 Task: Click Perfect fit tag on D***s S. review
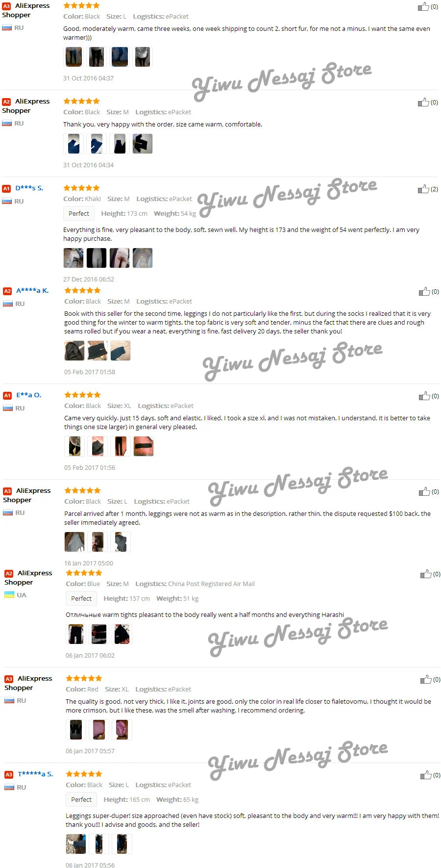pyautogui.click(x=79, y=213)
